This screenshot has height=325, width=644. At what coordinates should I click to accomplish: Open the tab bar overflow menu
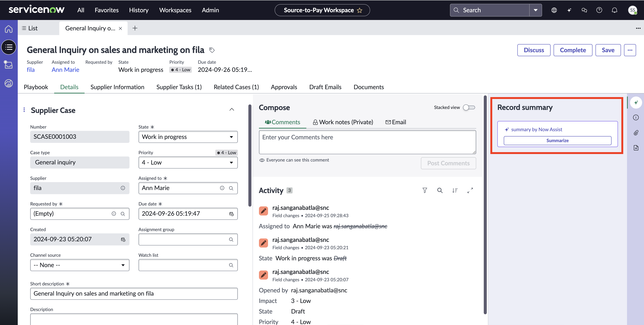[638, 28]
